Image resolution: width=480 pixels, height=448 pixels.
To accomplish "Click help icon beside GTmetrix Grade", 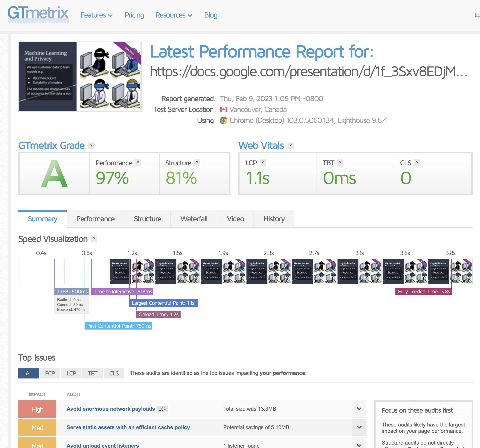I will click(91, 146).
